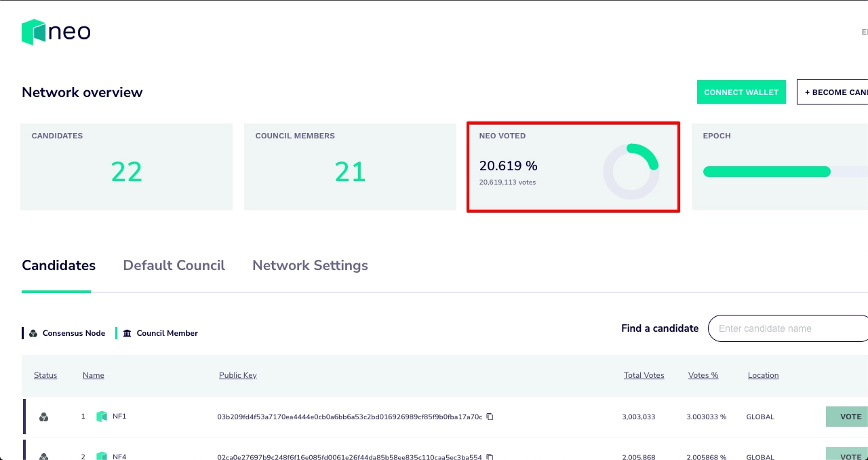Sort the table by Location column
Image resolution: width=868 pixels, height=460 pixels.
point(763,375)
